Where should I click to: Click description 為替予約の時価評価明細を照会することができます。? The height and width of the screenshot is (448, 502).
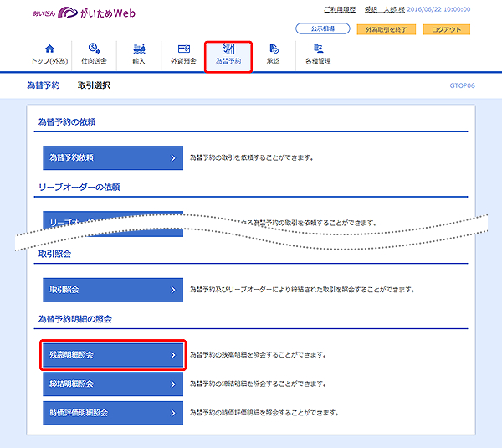click(264, 413)
